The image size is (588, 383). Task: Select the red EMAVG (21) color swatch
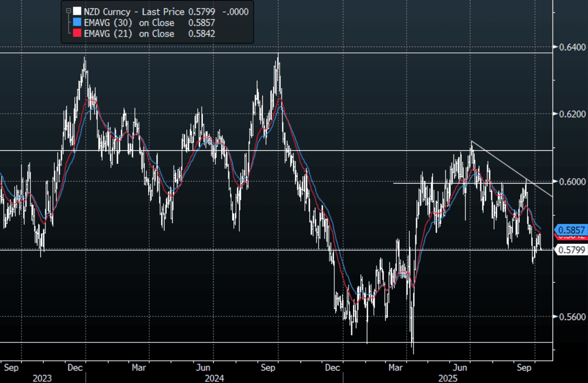(x=77, y=33)
